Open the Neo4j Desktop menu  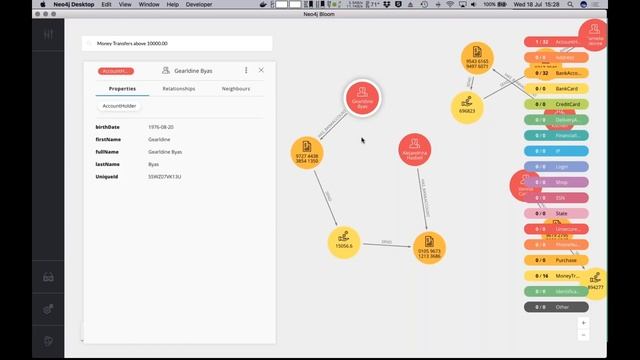[74, 4]
